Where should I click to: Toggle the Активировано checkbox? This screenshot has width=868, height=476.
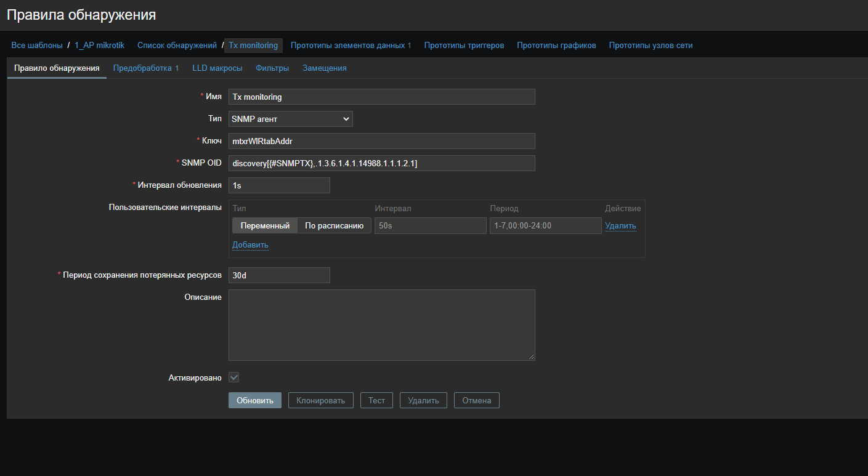coord(234,377)
